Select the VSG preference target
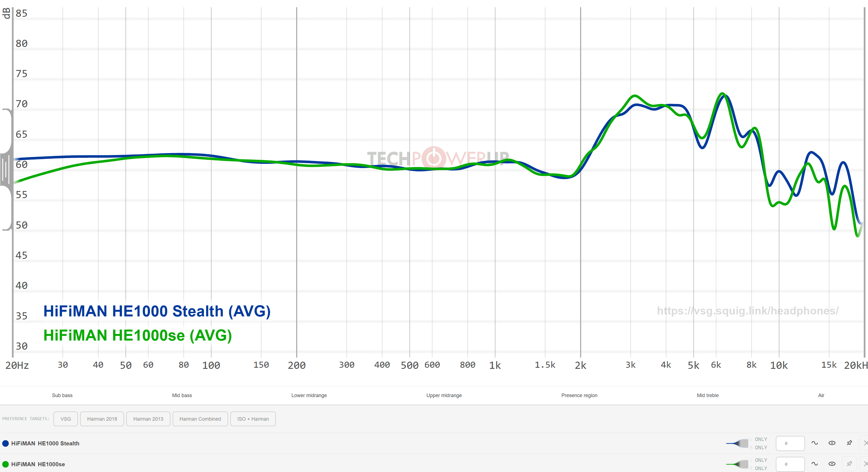This screenshot has width=868, height=472. 66,419
